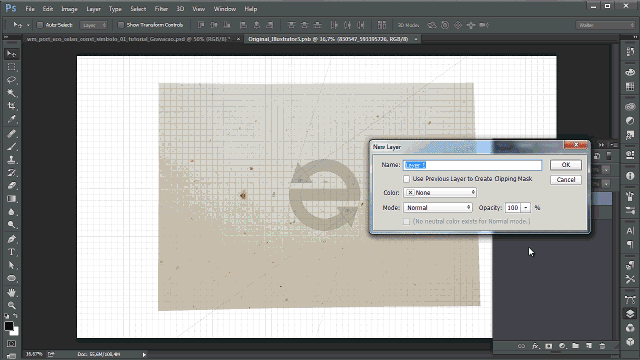Open the Image menu
The width and height of the screenshot is (640, 360).
69,9
